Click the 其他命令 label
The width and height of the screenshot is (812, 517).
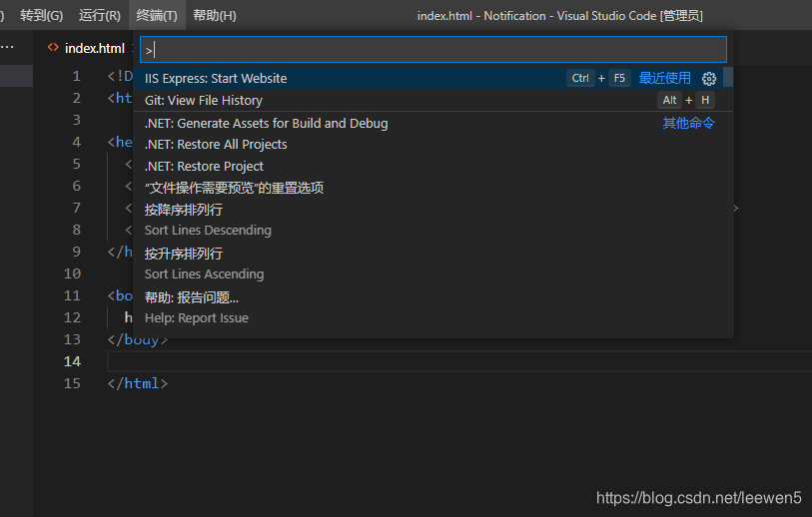coord(689,123)
